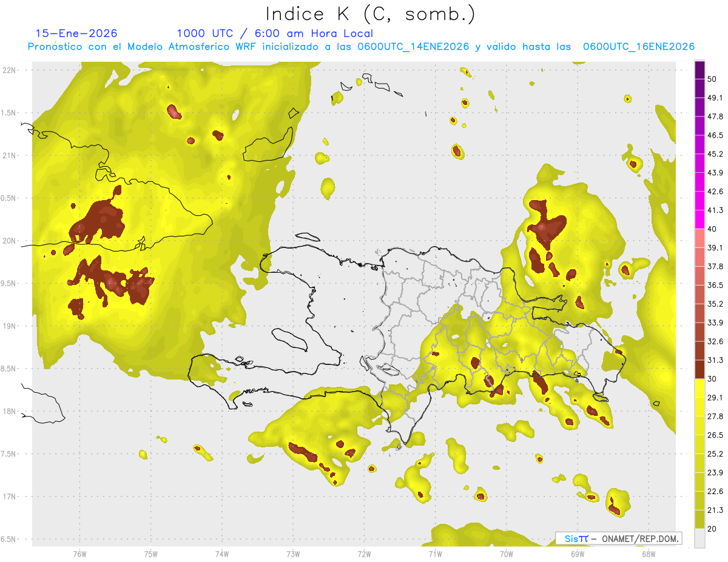Click the '39.1' color scale value
Viewport: 728px width, 562px height.
coord(715,247)
